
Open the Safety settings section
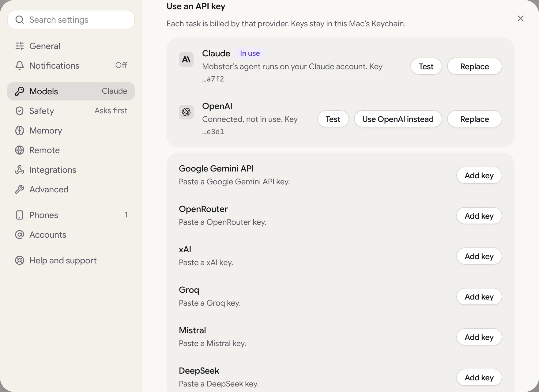(71, 111)
